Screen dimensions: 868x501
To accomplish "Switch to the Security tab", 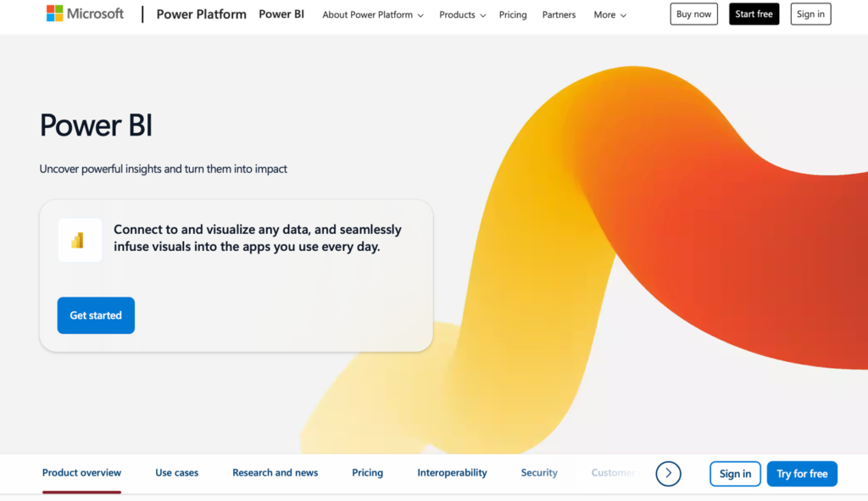I will (x=539, y=473).
